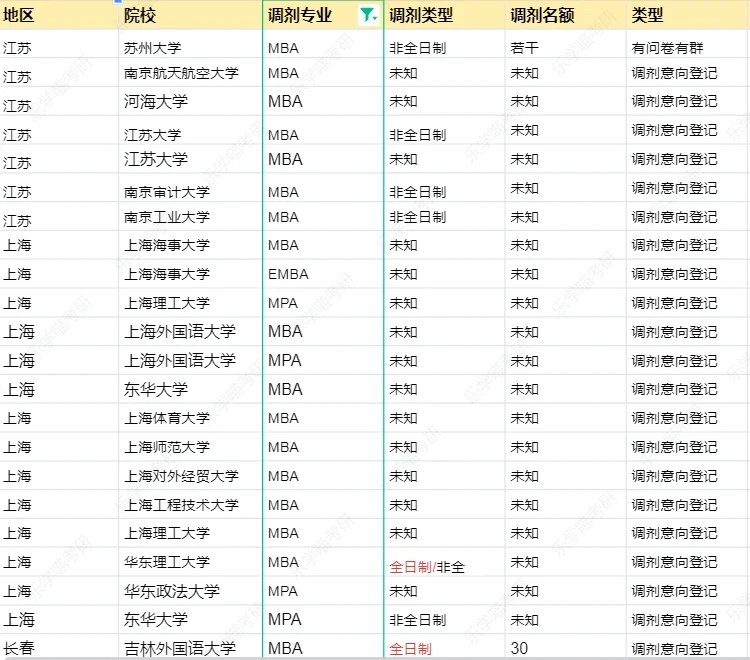Screen dimensions: 750x660
Task: Click 非全日制 in the 南京工业大学 row
Action: 418,217
